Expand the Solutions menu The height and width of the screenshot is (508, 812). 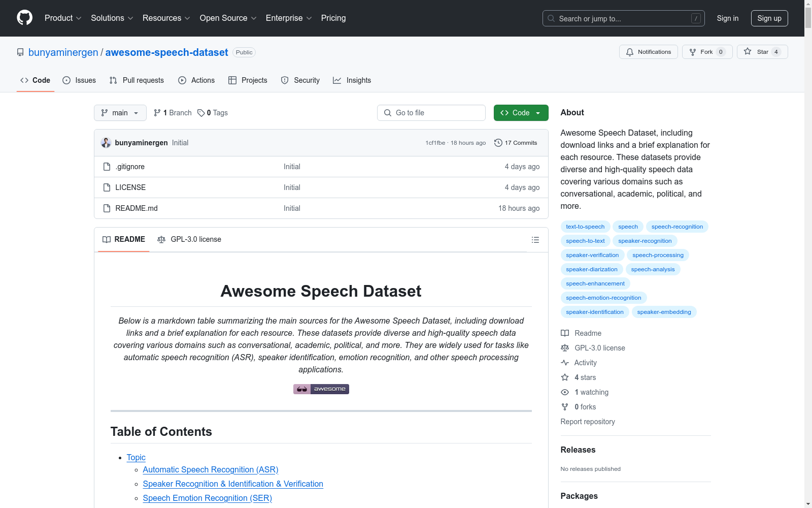(112, 18)
